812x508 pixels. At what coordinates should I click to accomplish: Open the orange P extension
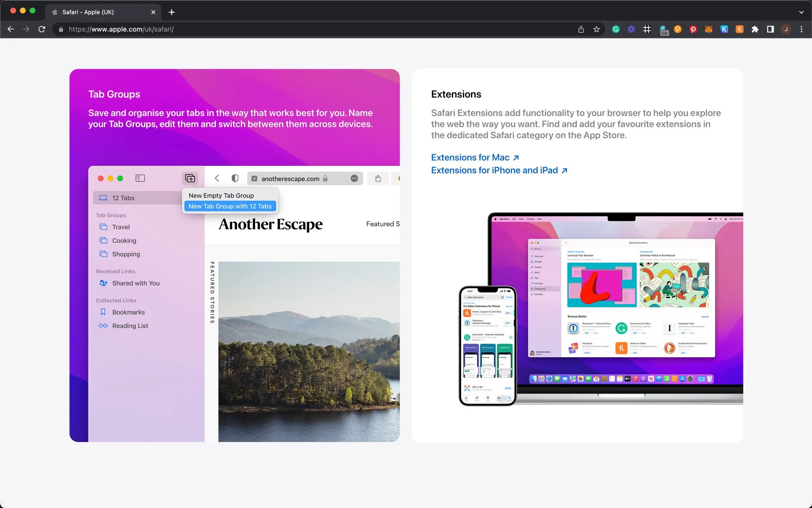(x=678, y=29)
